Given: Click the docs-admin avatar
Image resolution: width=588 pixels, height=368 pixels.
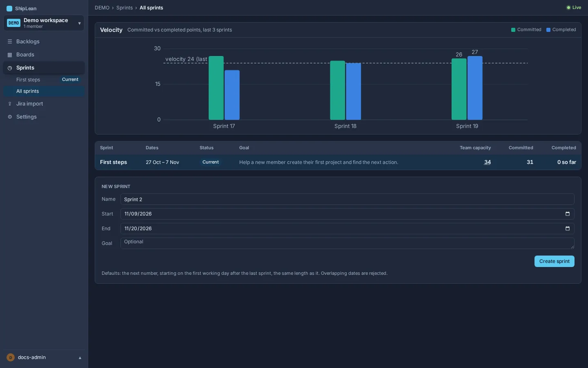Looking at the screenshot, I should (x=11, y=357).
